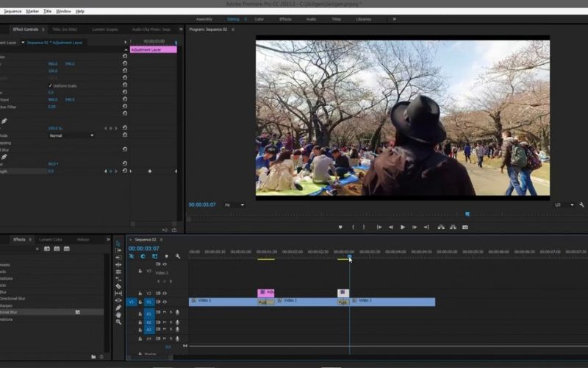Open the Fit zoom level dropdown

tap(234, 205)
